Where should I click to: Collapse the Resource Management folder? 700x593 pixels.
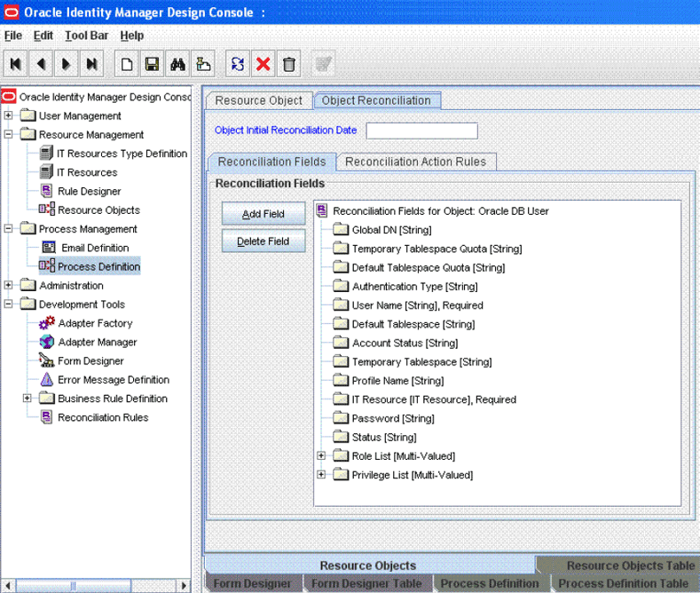click(x=8, y=134)
